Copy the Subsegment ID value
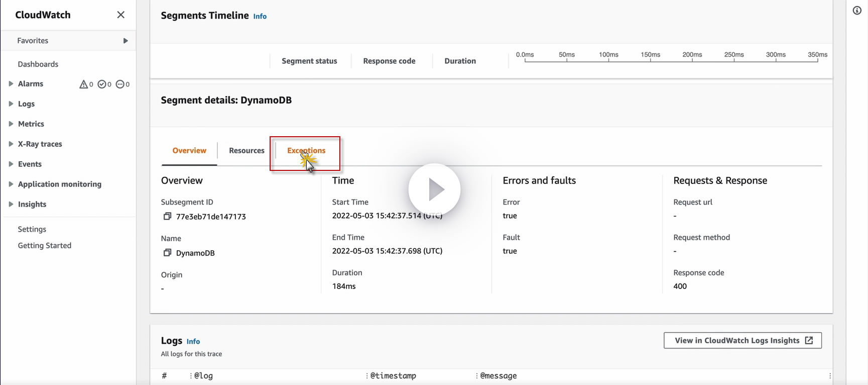868x385 pixels. click(x=168, y=216)
